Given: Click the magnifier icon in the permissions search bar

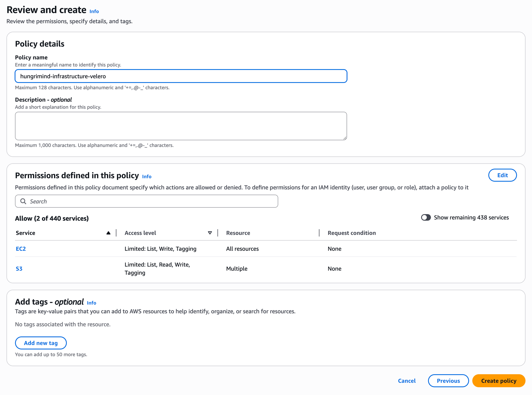Looking at the screenshot, I should 23,201.
